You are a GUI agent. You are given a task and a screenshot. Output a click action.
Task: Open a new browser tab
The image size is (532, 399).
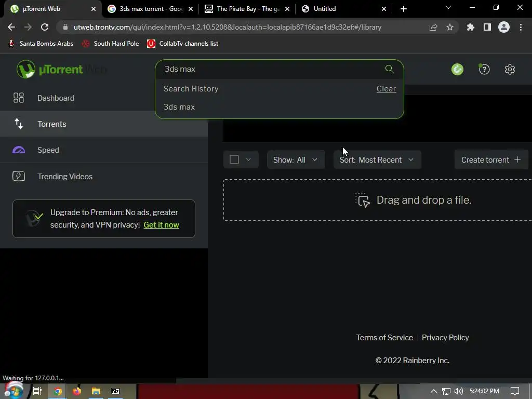pos(403,9)
